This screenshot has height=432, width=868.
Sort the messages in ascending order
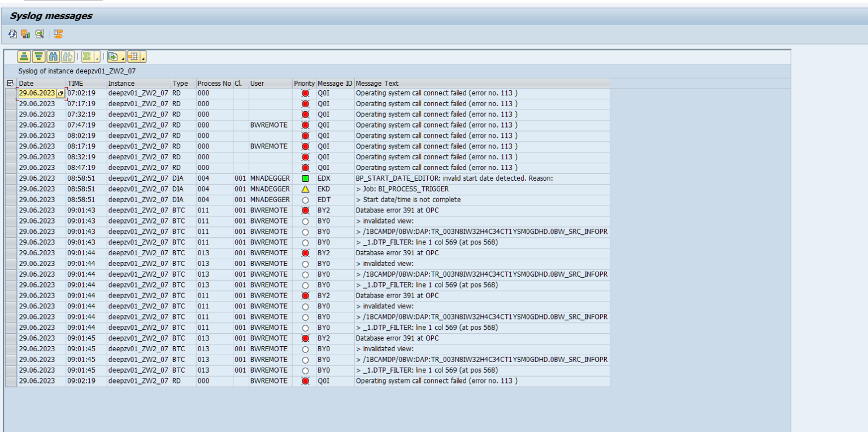pyautogui.click(x=23, y=55)
